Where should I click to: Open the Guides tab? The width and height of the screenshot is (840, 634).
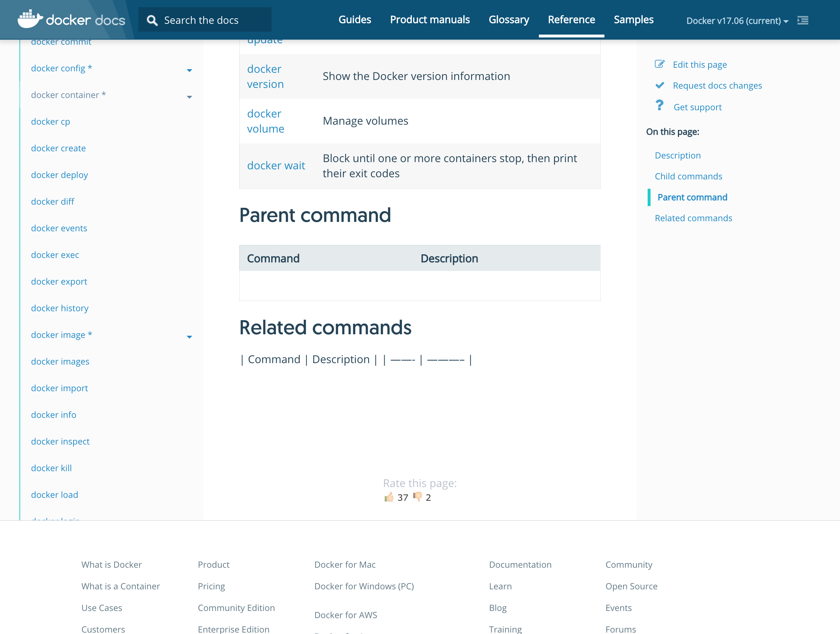(x=355, y=20)
